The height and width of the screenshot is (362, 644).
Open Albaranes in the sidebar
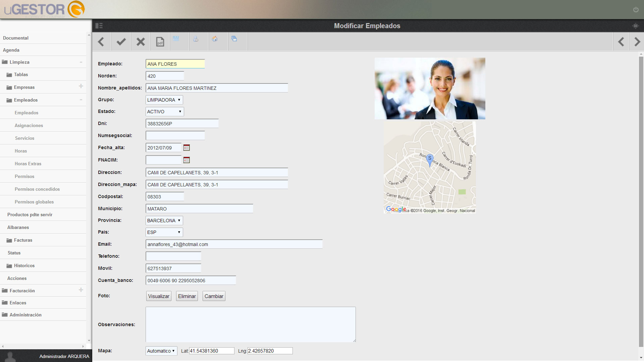point(18,227)
